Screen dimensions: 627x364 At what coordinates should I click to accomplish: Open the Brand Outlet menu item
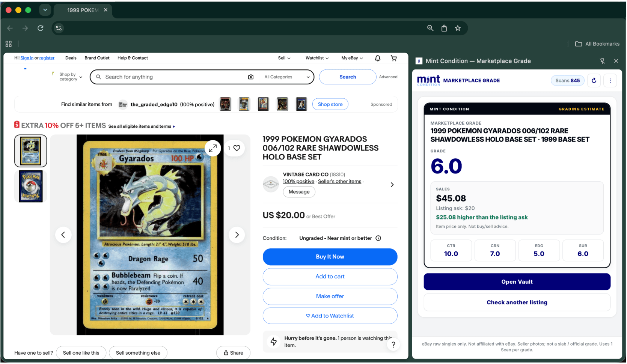click(97, 58)
